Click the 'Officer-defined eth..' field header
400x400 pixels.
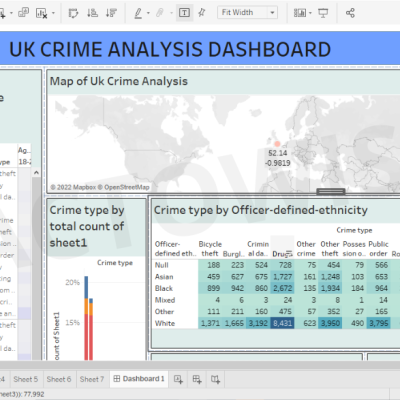[x=175, y=249]
